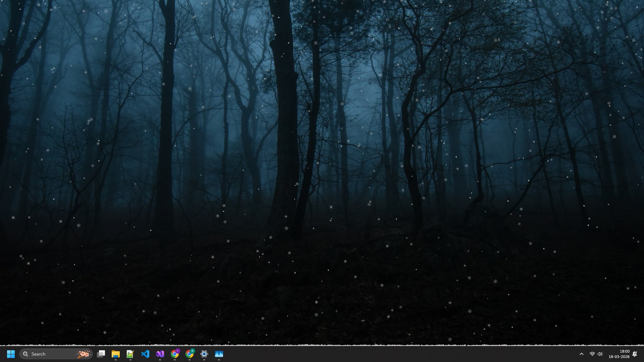This screenshot has width=644, height=362.
Task: Open Visual Studio Code from taskbar
Action: [x=145, y=354]
